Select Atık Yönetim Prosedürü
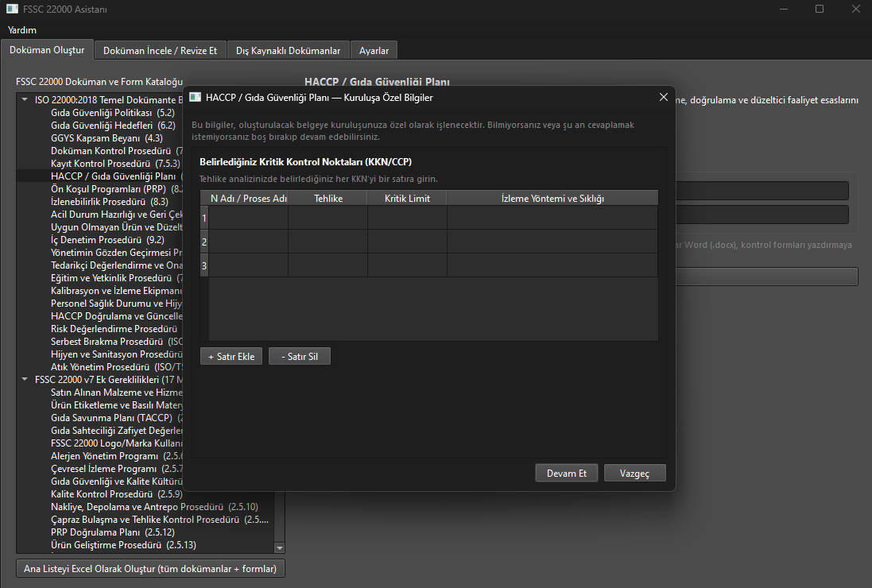This screenshot has height=588, width=872. tap(117, 367)
